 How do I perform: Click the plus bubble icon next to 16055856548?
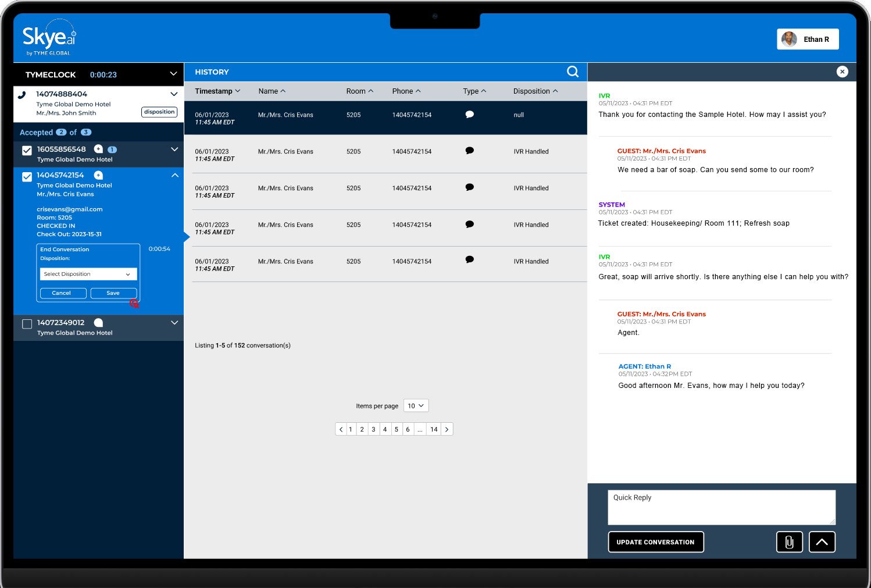pos(98,149)
